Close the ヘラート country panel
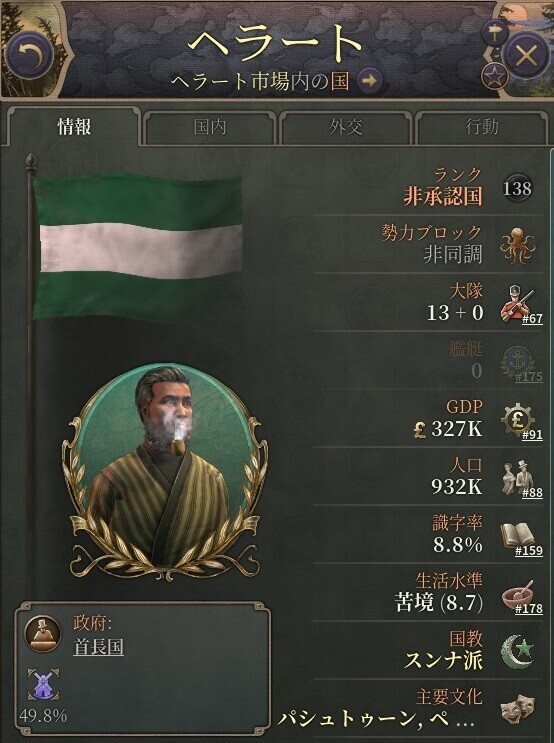 (x=526, y=56)
